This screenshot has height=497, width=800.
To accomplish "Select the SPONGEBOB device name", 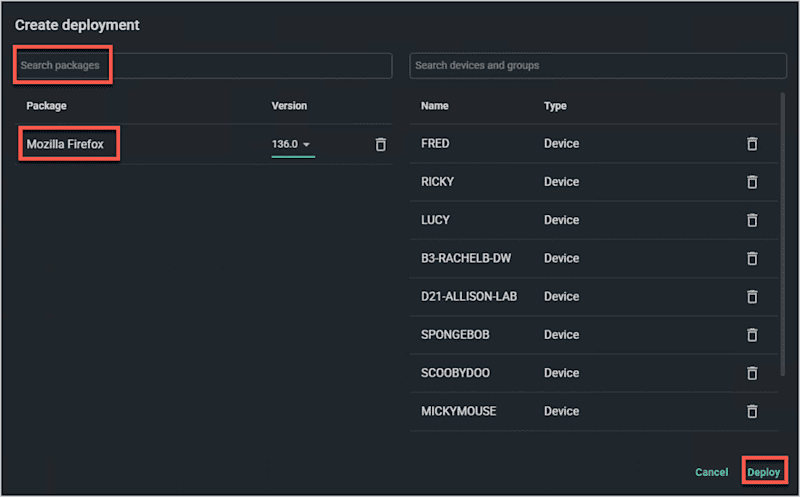I will pos(455,335).
